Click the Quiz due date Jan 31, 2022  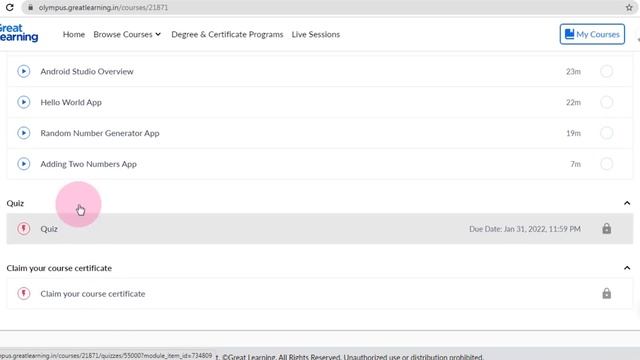(524, 229)
